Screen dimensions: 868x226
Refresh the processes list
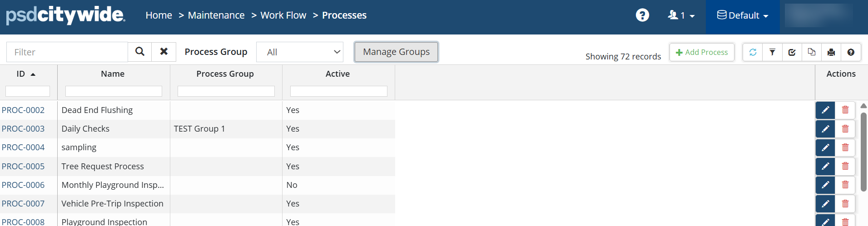tap(753, 52)
